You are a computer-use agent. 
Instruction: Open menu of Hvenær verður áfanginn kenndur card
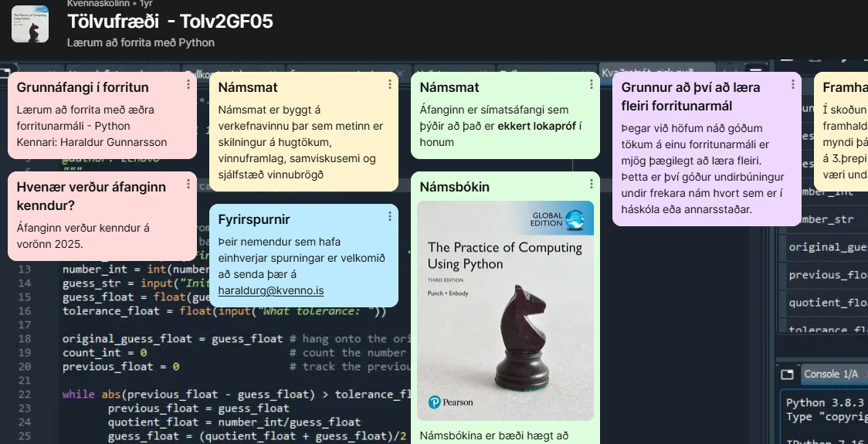coord(188,184)
